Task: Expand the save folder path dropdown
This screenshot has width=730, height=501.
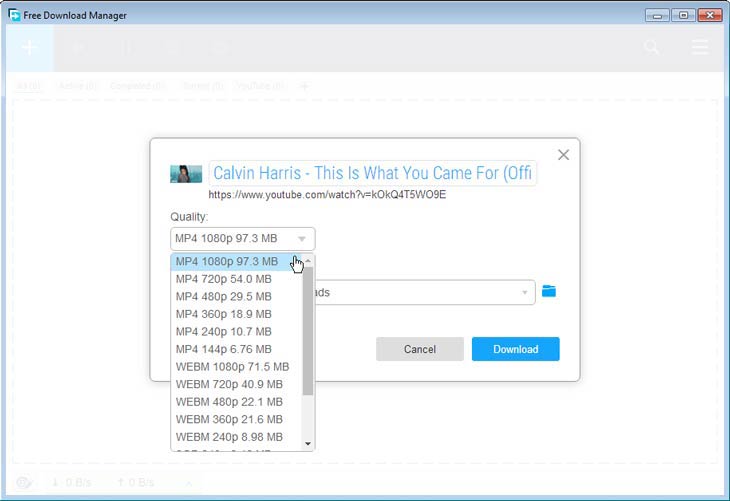Action: point(525,292)
